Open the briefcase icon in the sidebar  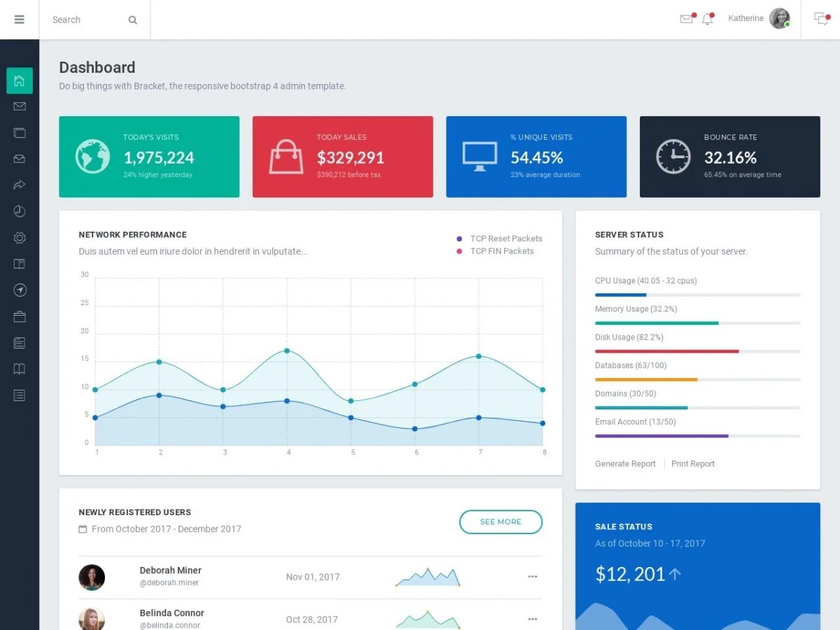19,316
